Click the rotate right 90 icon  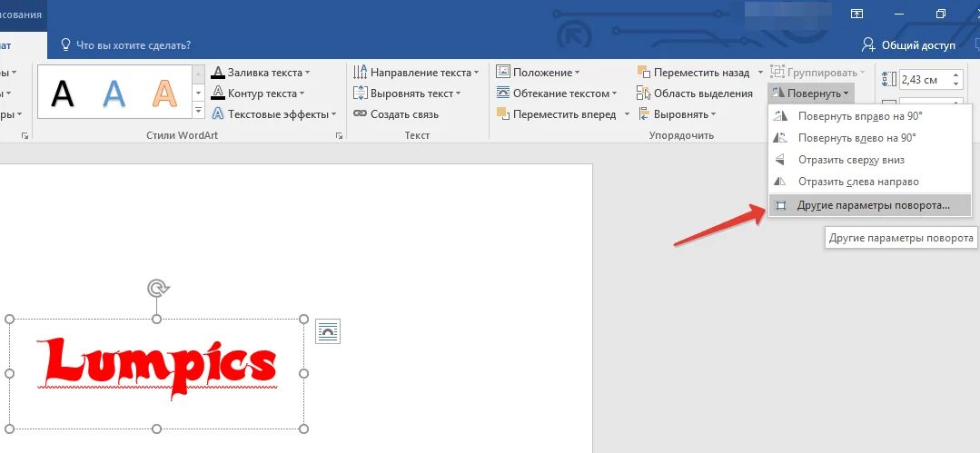pyautogui.click(x=780, y=116)
